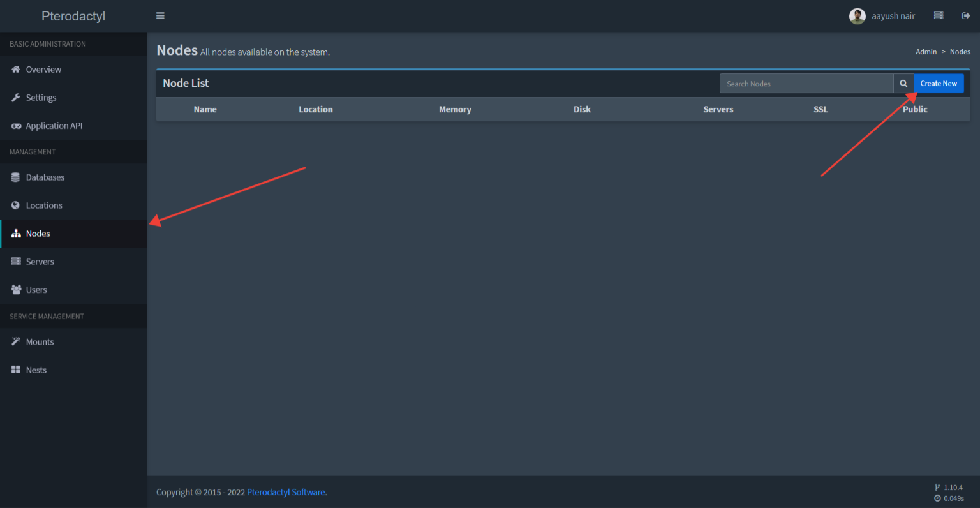Viewport: 980px width, 508px height.
Task: Open the Servers sidebar item
Action: pyautogui.click(x=40, y=262)
